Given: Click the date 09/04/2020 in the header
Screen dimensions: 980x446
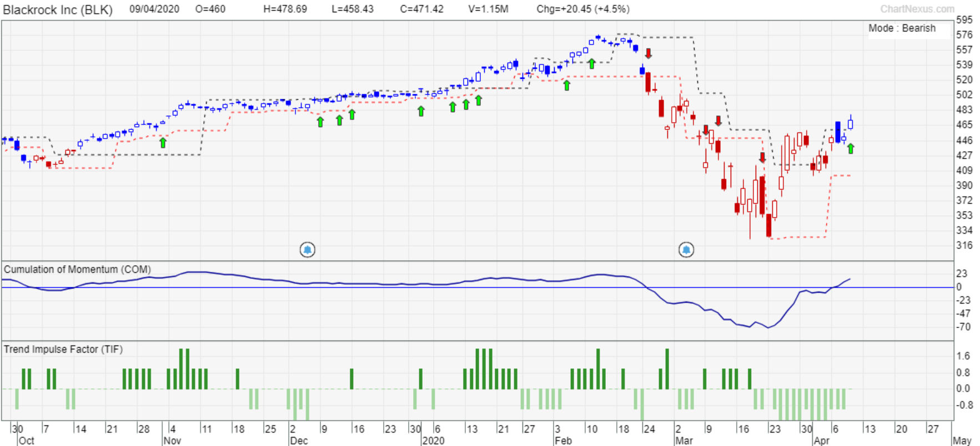Looking at the screenshot, I should [x=154, y=9].
